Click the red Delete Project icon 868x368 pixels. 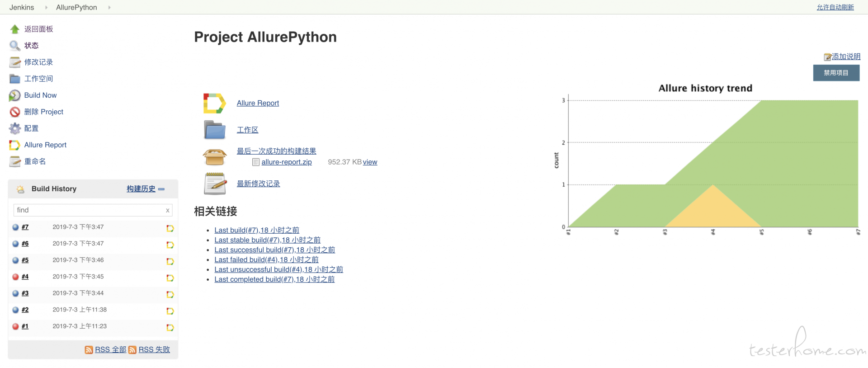tap(15, 112)
